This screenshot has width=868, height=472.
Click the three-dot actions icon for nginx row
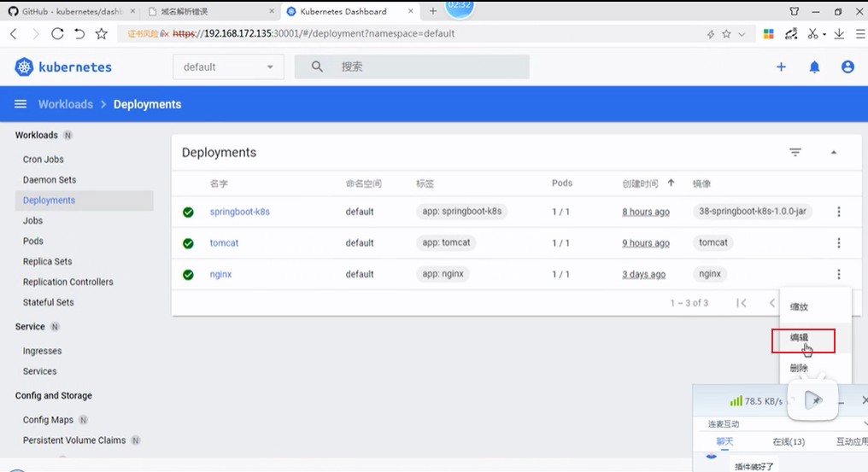pyautogui.click(x=839, y=274)
